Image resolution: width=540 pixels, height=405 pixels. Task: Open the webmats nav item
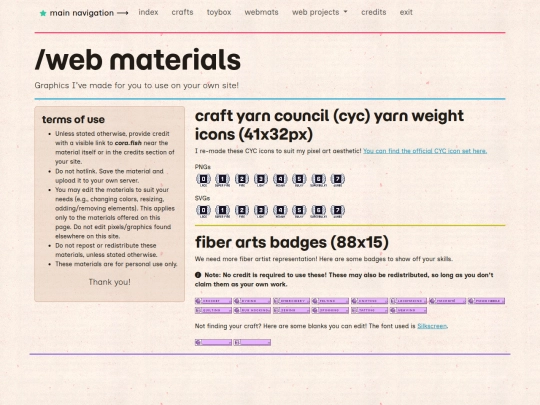[x=261, y=12]
